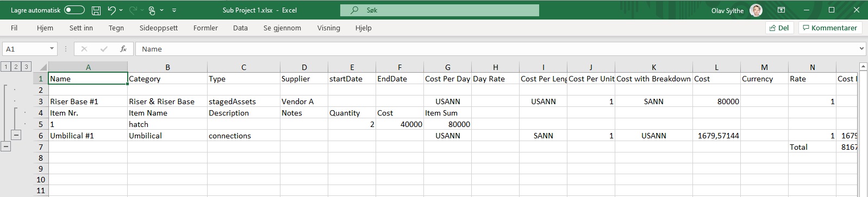Select the Cost with Breakdown header cell
Screen dimensions: 868x197
point(654,79)
